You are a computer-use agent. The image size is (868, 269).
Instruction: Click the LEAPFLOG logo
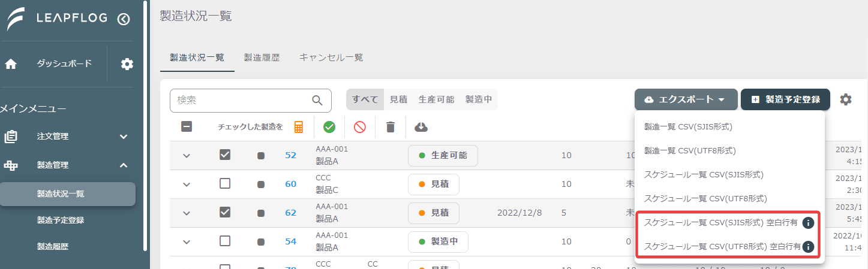click(x=57, y=19)
